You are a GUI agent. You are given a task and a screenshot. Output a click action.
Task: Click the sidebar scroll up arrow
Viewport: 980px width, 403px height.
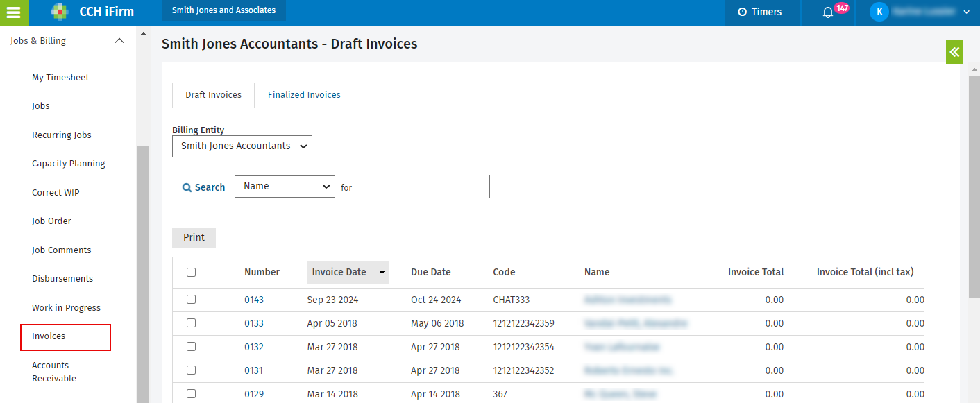coord(143,33)
